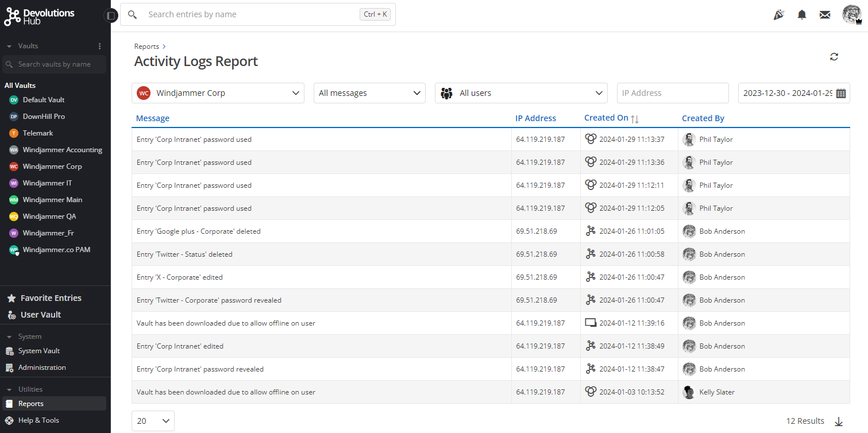Viewport: 868px width, 433px height.
Task: Click Kelly Slater's avatar
Action: (689, 392)
